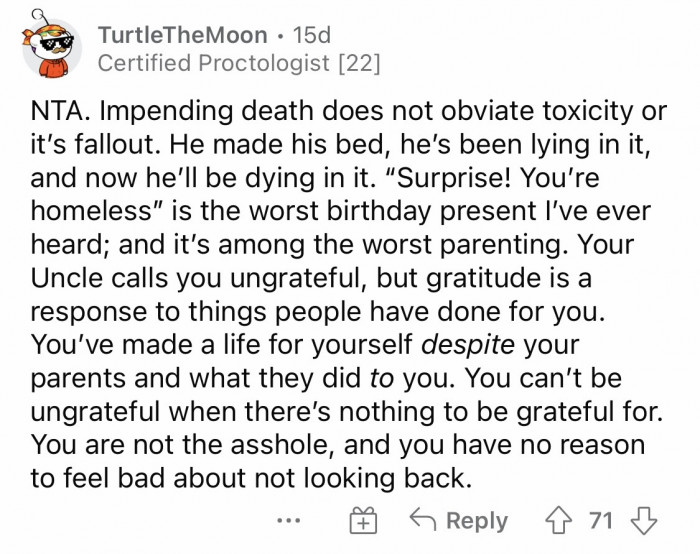
Task: Downvote the TurtleTheMoon comment
Action: coord(645,522)
